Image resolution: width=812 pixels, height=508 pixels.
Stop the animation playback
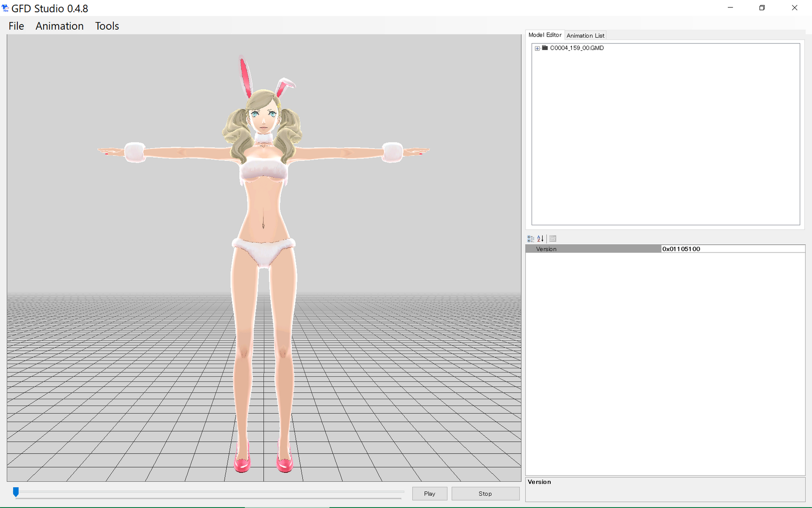point(485,493)
